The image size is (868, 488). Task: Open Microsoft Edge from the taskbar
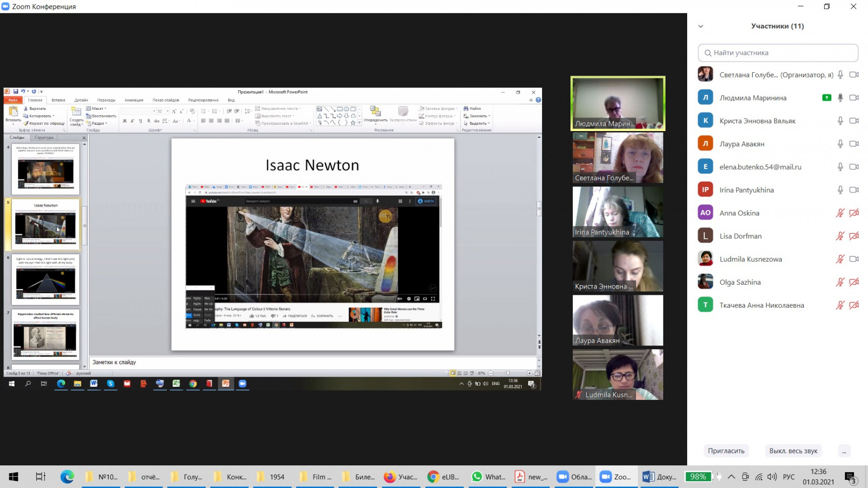(67, 477)
